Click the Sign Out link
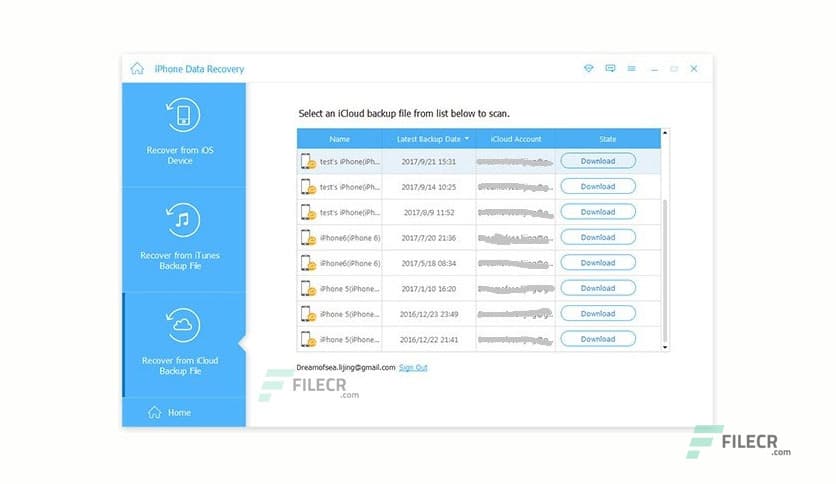The width and height of the screenshot is (836, 484). click(x=413, y=367)
